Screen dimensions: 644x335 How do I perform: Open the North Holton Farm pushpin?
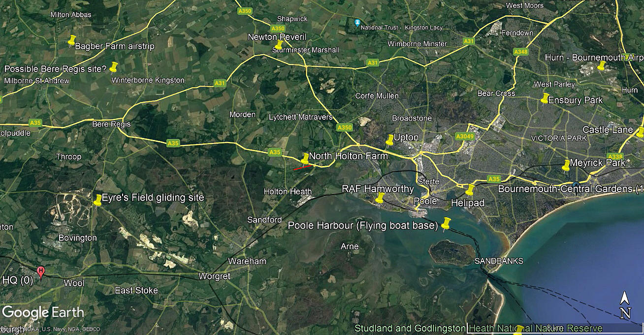(x=305, y=159)
